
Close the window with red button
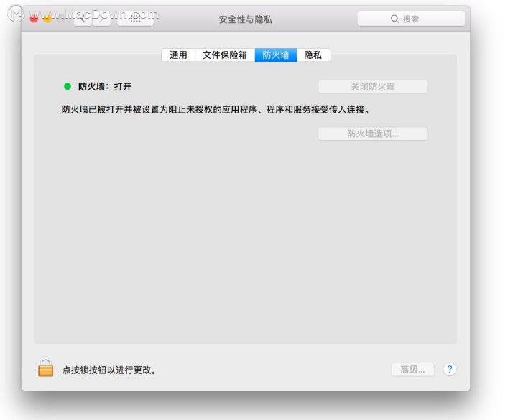(34, 18)
